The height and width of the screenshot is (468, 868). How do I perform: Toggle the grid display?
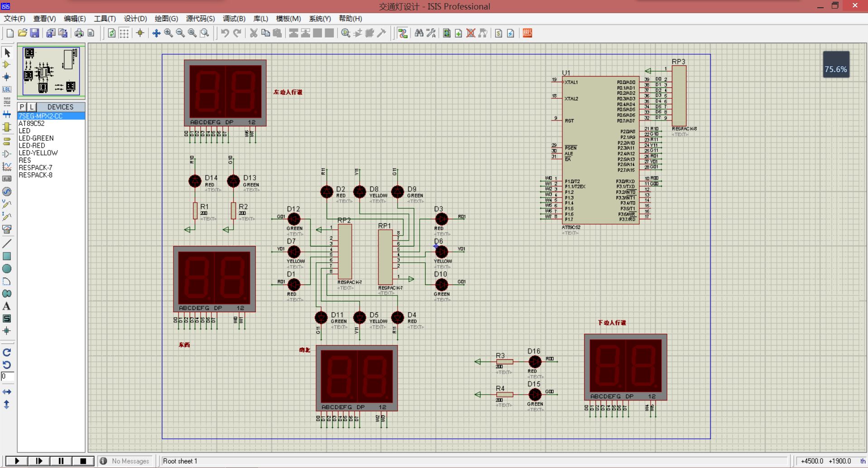tap(124, 33)
